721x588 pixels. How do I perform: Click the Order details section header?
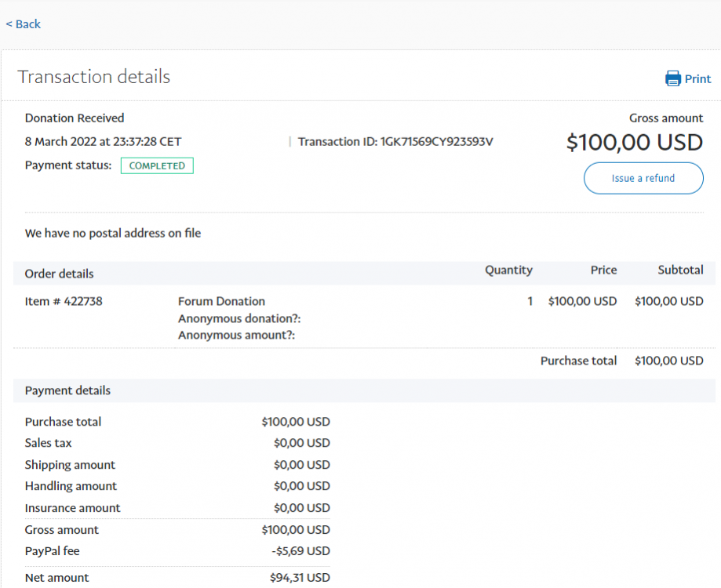coord(59,273)
